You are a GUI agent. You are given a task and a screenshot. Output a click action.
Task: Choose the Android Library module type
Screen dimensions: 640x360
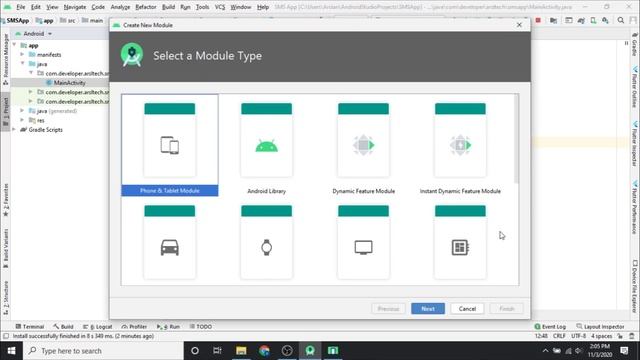click(x=267, y=145)
